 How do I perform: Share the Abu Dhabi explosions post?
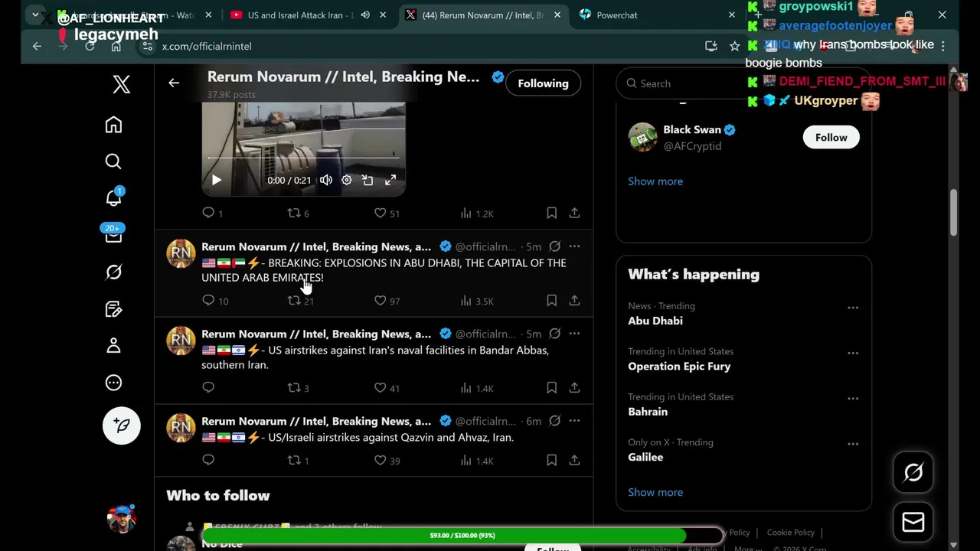click(574, 301)
